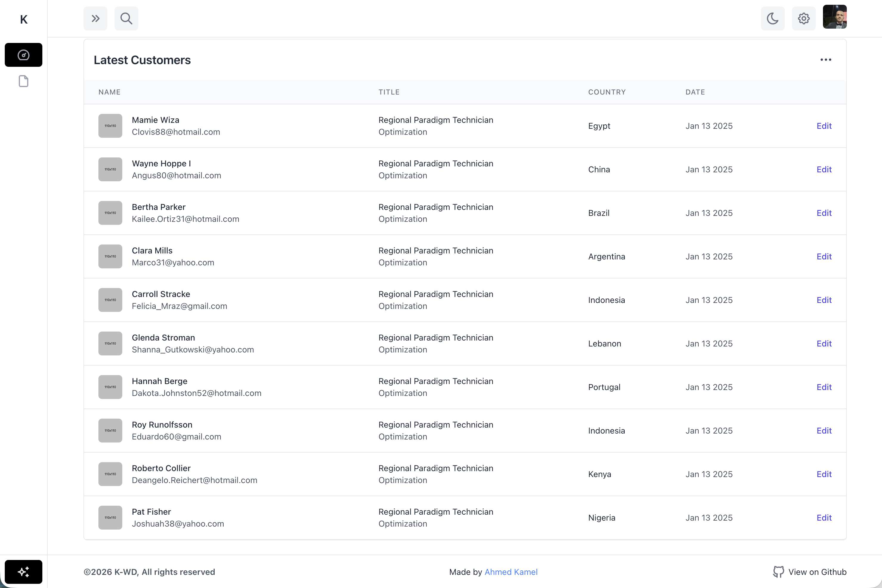
Task: Click the TITLE column header
Action: coord(389,92)
